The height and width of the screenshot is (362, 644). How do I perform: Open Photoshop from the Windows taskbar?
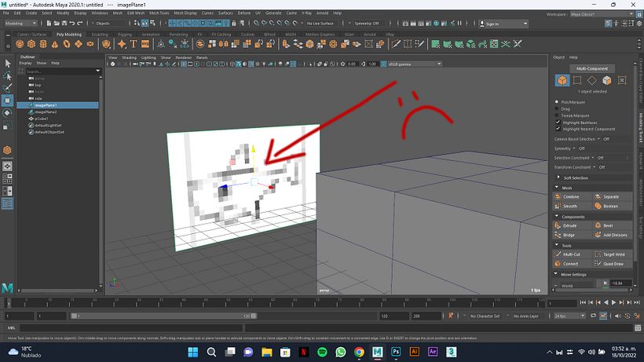click(x=397, y=353)
